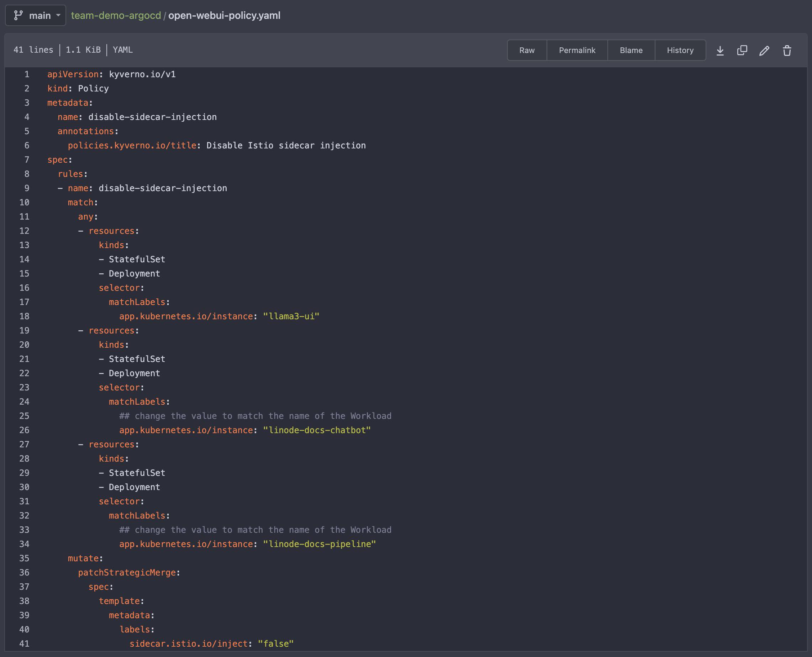This screenshot has width=812, height=657.
Task: Select line number 1
Action: click(x=26, y=74)
